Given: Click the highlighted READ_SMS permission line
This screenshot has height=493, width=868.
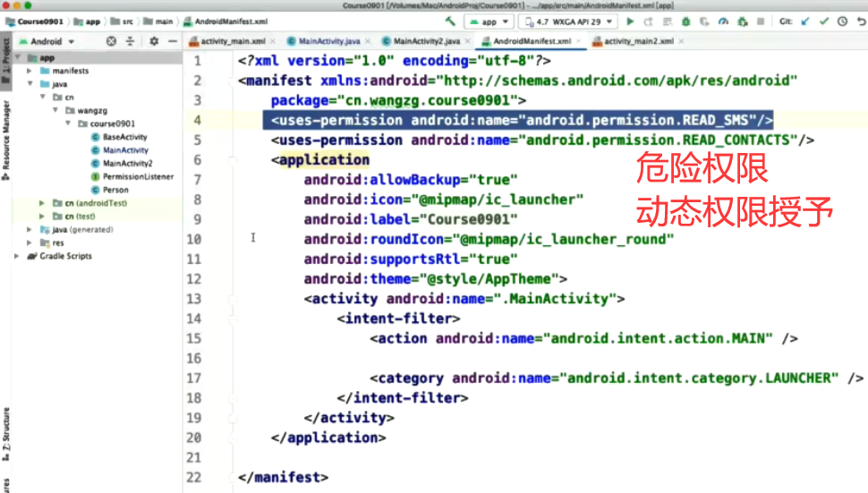Looking at the screenshot, I should point(518,120).
